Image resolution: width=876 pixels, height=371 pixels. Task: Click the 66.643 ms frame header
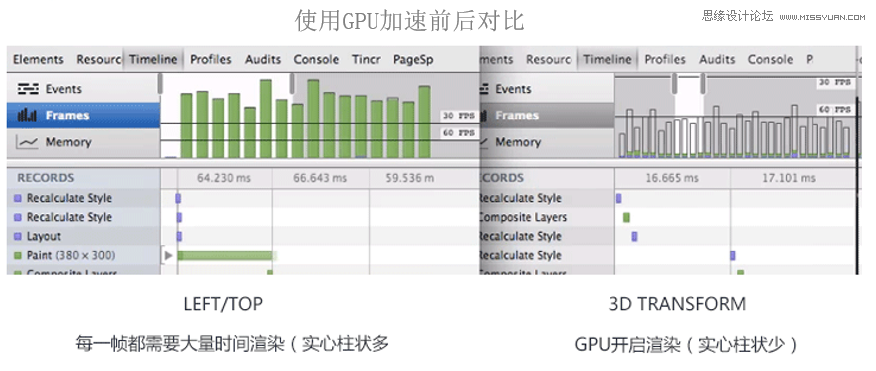(x=320, y=178)
